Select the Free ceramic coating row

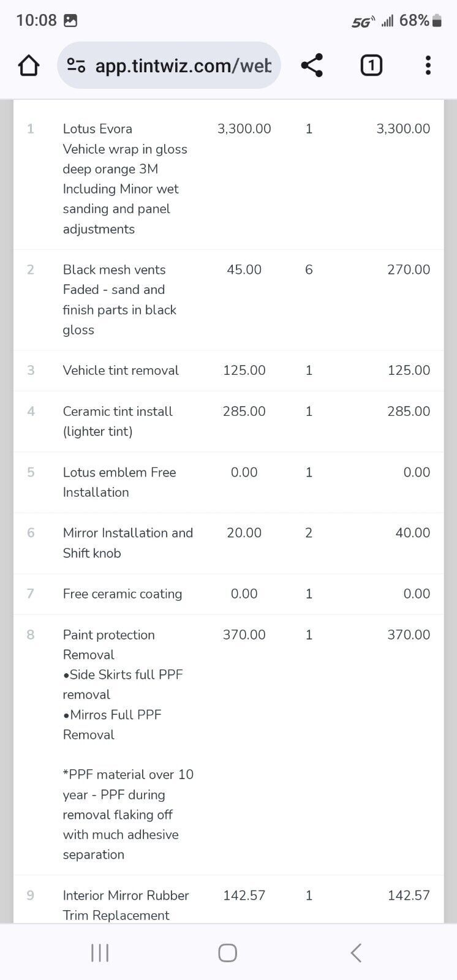[123, 594]
